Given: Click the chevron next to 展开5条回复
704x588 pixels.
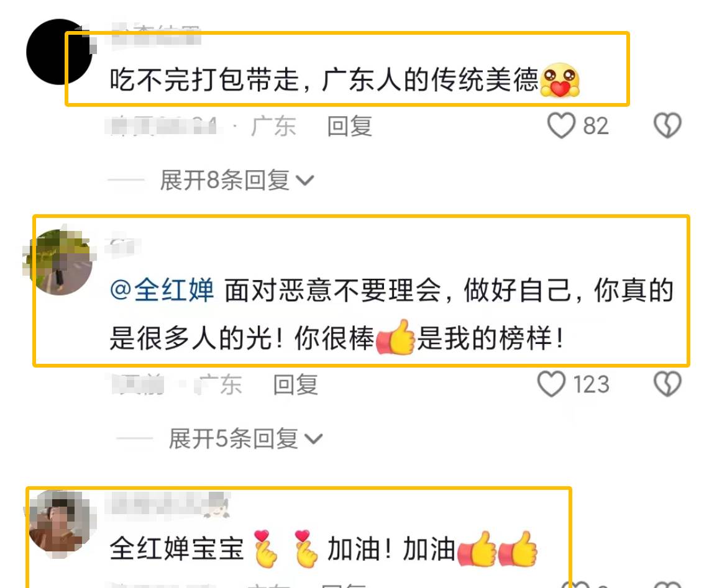Looking at the screenshot, I should [313, 439].
